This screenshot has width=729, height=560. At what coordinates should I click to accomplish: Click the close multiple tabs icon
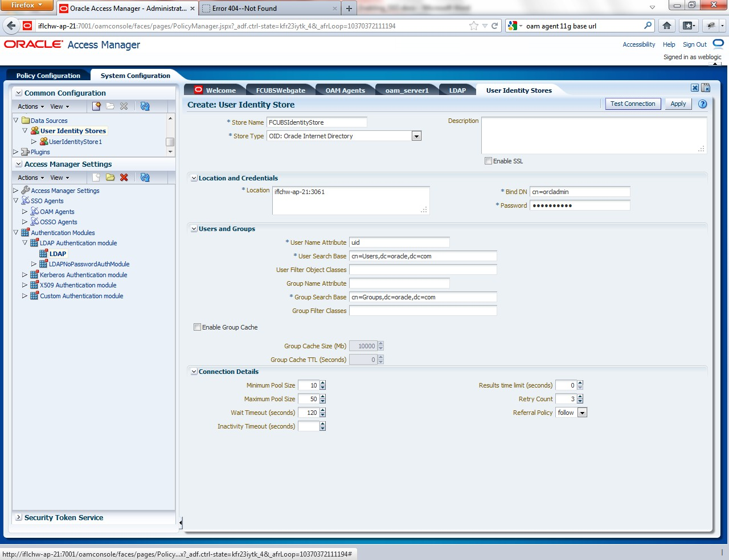(x=706, y=88)
